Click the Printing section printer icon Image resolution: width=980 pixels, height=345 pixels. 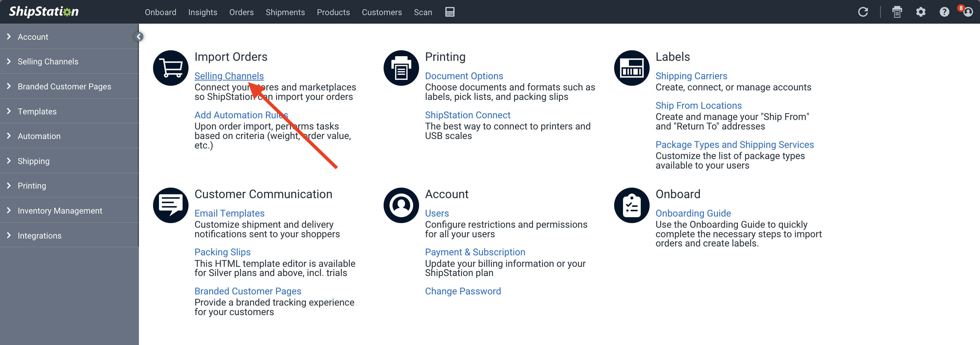(x=401, y=68)
